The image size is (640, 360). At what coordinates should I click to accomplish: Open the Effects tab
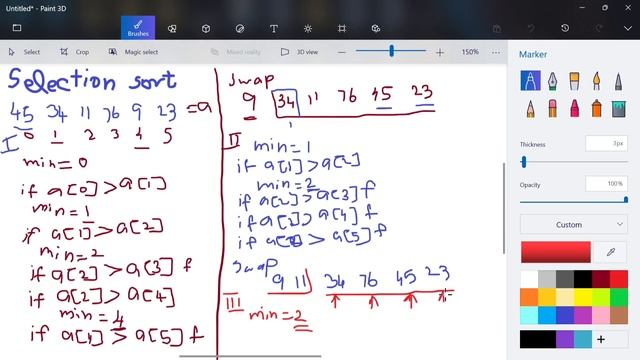pos(308,28)
